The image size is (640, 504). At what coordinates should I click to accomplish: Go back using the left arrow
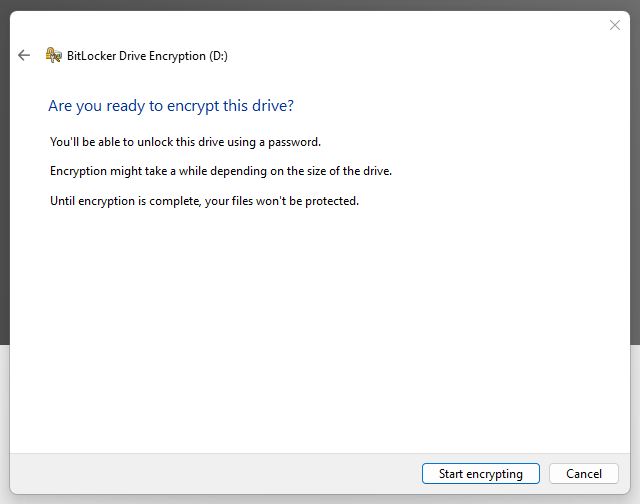[24, 55]
